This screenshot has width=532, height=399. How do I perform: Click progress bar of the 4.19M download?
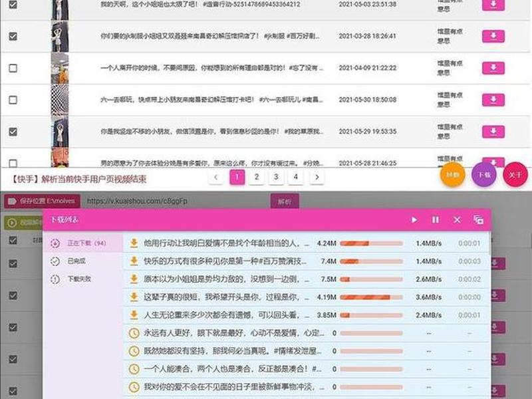pos(372,297)
